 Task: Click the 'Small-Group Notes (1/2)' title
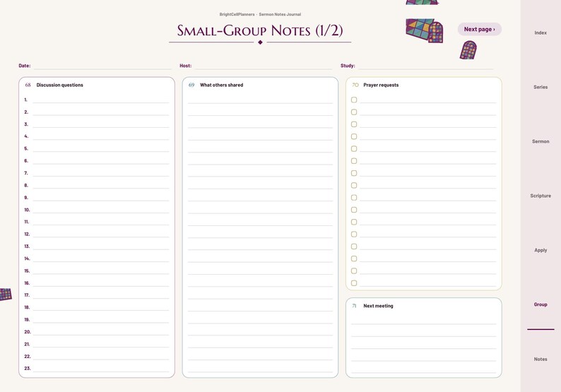pyautogui.click(x=260, y=30)
